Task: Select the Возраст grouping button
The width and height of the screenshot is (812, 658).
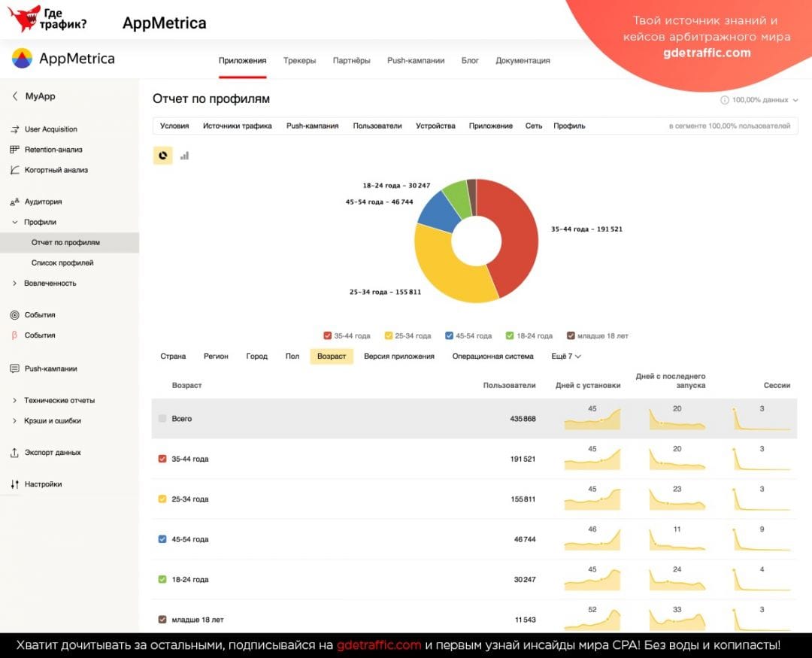Action: coord(332,356)
